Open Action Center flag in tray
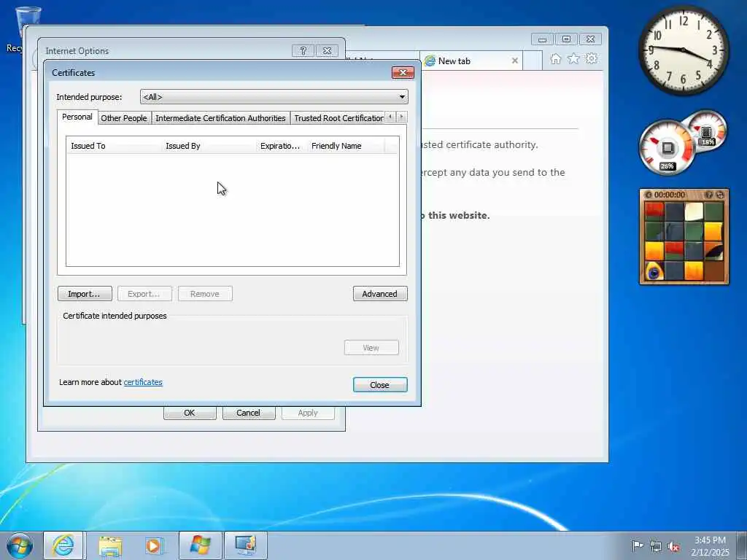Image resolution: width=747 pixels, height=560 pixels. click(637, 546)
